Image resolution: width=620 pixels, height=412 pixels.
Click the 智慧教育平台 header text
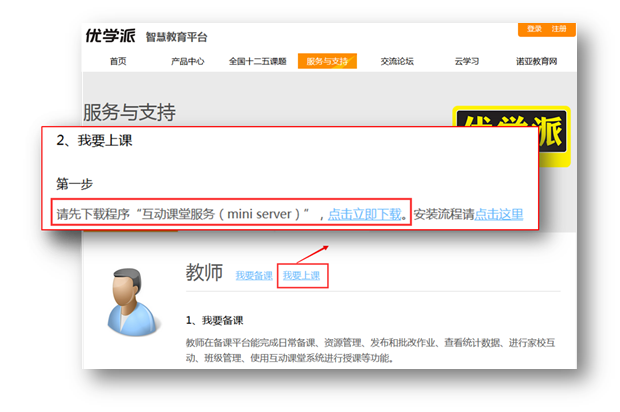177,37
